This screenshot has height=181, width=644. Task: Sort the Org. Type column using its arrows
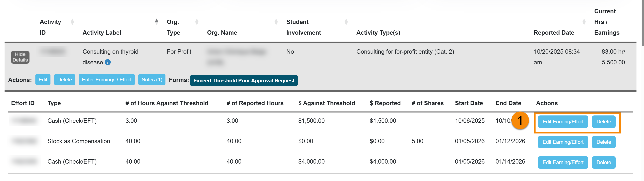[x=197, y=22]
